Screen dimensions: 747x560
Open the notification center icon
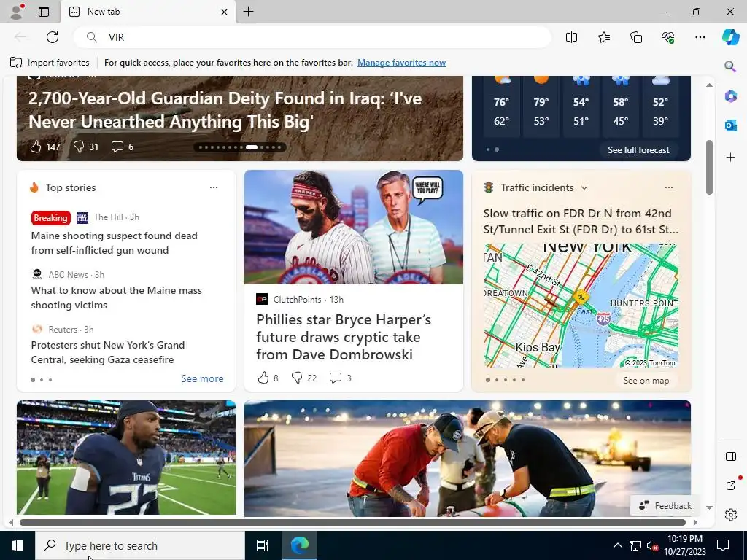click(x=723, y=545)
